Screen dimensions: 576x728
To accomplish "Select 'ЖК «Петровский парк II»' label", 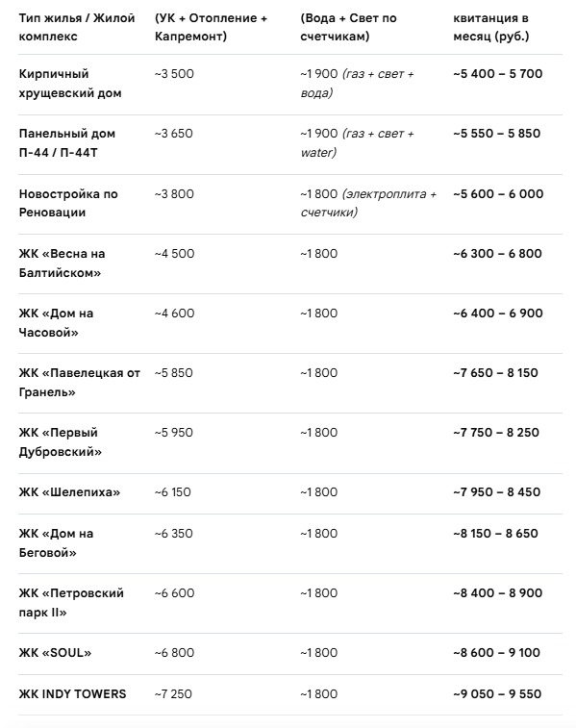I will click(x=71, y=602).
